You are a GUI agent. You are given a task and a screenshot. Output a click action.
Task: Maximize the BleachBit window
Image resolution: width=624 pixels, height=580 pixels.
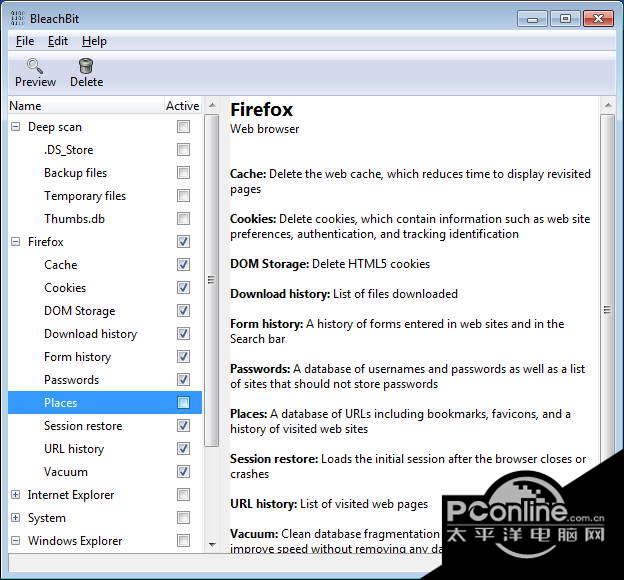[x=565, y=19]
